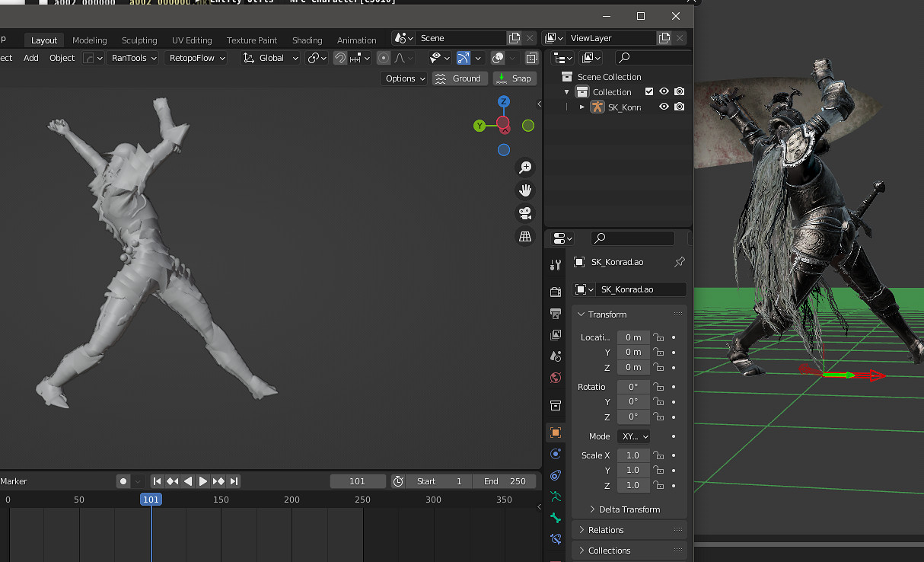This screenshot has height=562, width=924.
Task: Hide SK_Konrad in viewport via eye icon
Action: [x=664, y=107]
